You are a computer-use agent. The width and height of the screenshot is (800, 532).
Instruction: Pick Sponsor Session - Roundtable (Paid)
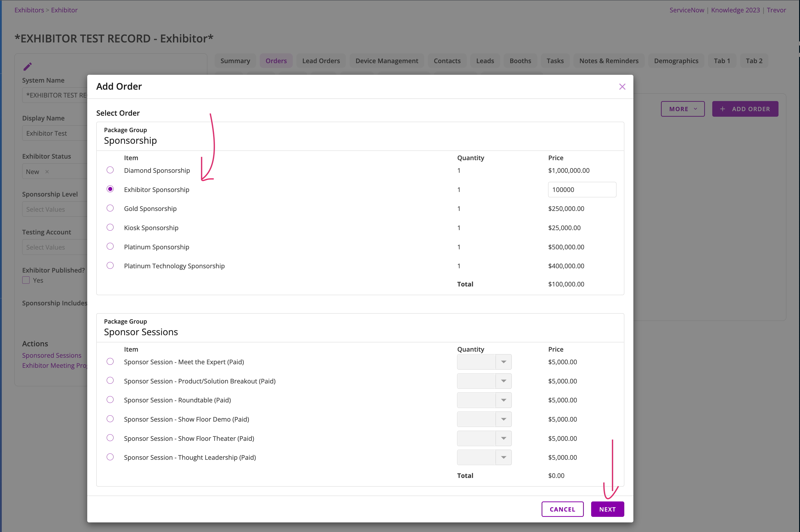[x=110, y=400]
